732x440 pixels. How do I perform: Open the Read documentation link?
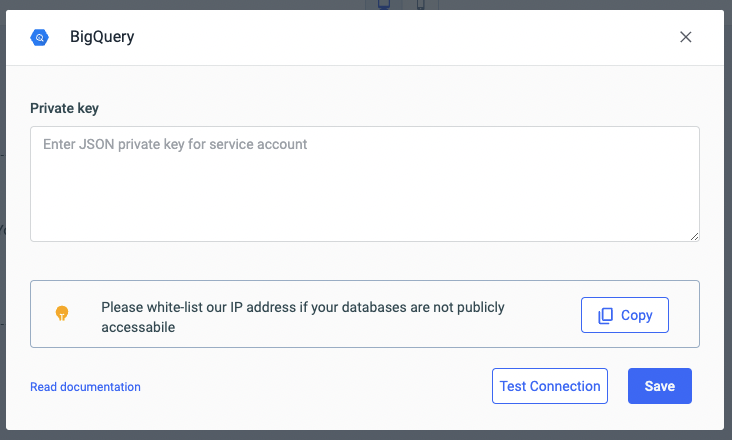click(85, 387)
